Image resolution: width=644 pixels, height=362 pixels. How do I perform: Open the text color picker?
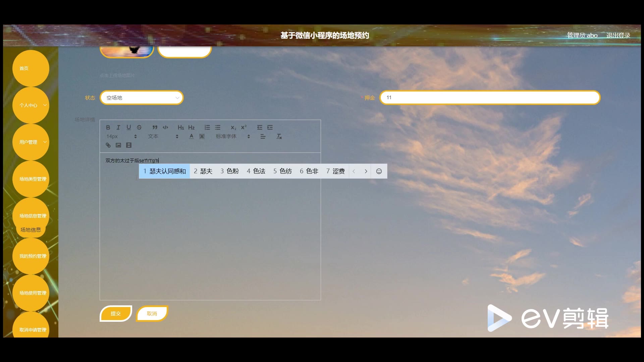(x=191, y=136)
